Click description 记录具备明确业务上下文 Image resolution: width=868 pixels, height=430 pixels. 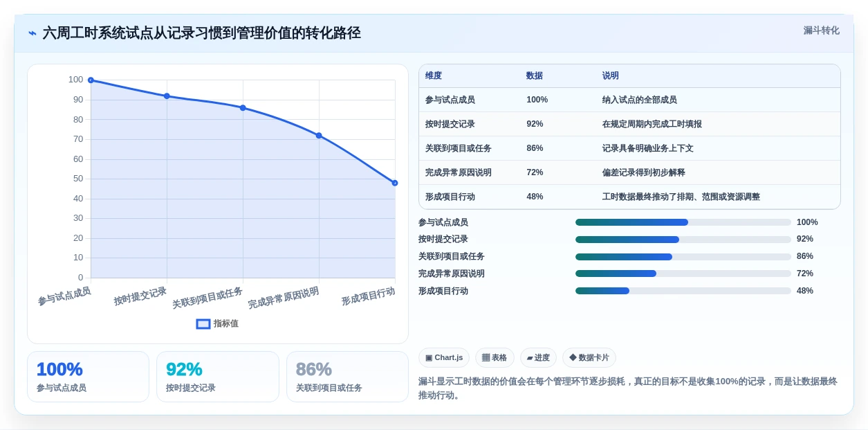click(x=648, y=148)
